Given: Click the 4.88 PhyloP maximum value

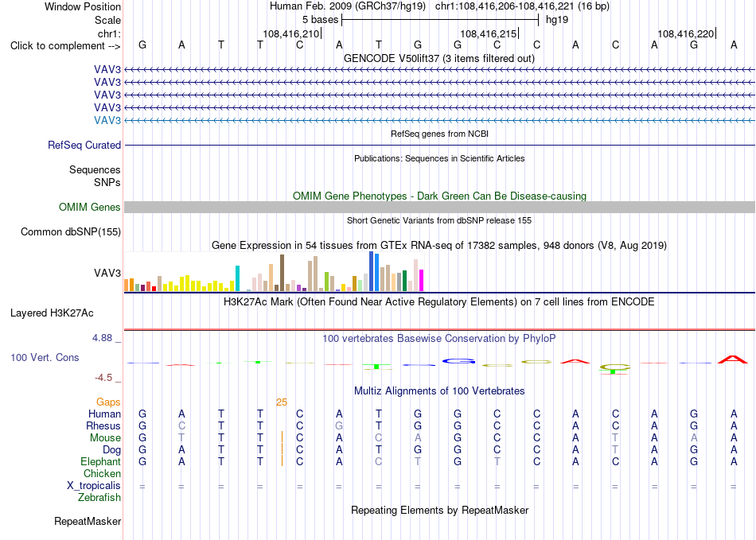Looking at the screenshot, I should [x=102, y=338].
